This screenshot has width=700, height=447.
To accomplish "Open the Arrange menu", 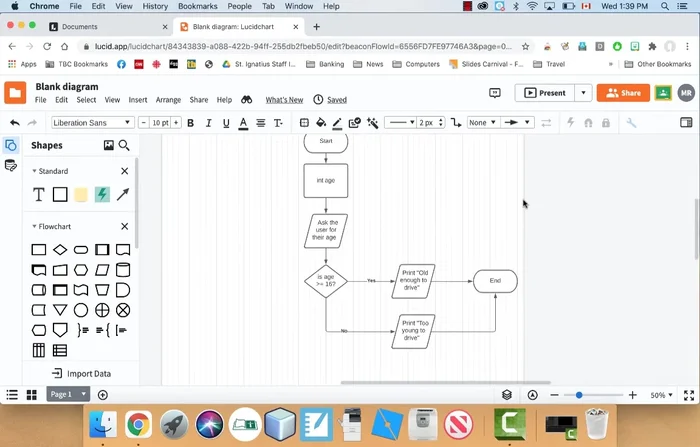I will (x=168, y=100).
